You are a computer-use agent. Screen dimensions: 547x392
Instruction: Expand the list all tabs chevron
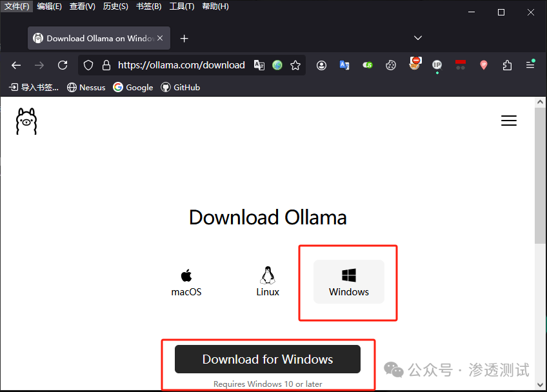coord(417,37)
